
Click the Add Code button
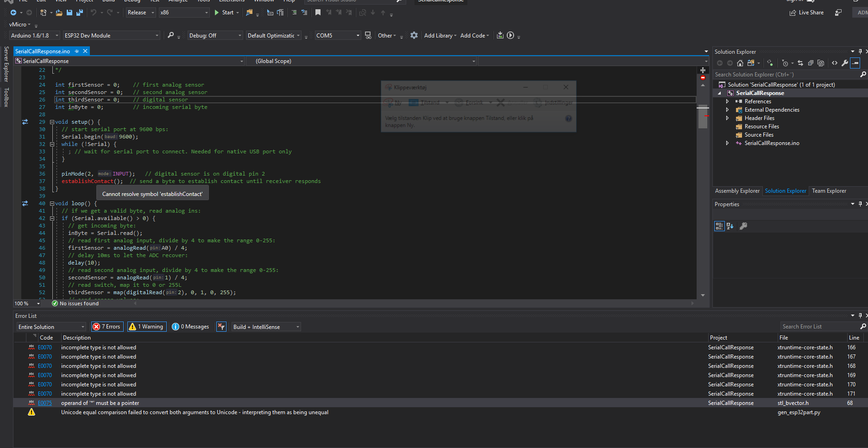pos(475,35)
